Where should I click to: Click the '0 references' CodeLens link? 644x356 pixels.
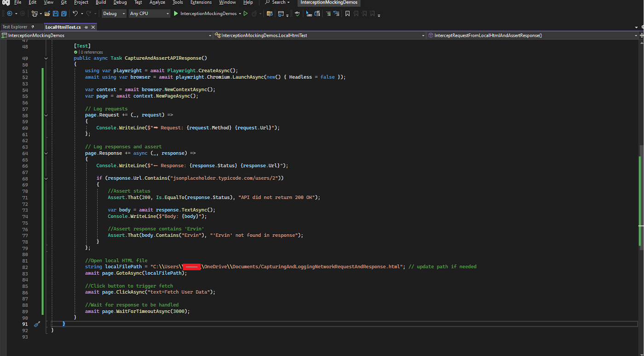92,52
